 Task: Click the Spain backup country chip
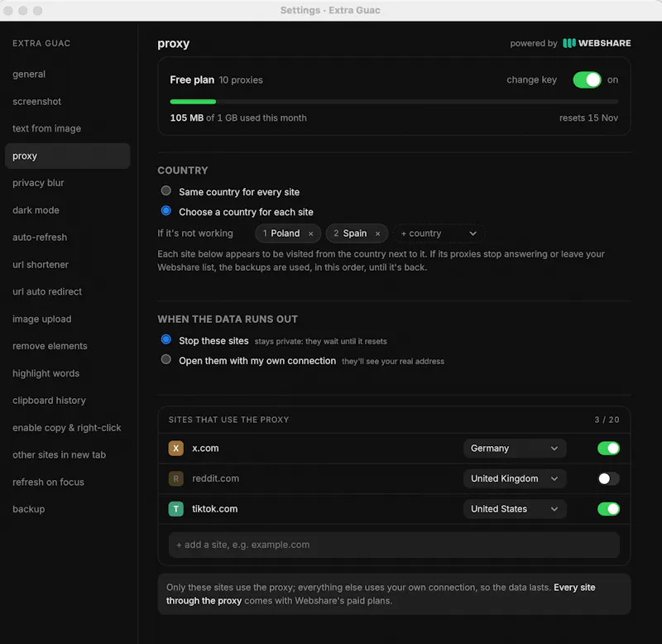357,233
